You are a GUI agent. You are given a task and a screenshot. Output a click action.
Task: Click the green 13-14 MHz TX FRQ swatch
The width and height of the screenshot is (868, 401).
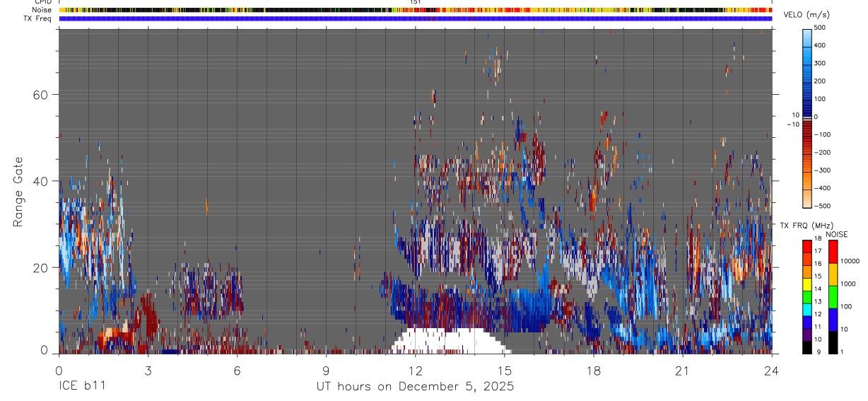pos(807,296)
